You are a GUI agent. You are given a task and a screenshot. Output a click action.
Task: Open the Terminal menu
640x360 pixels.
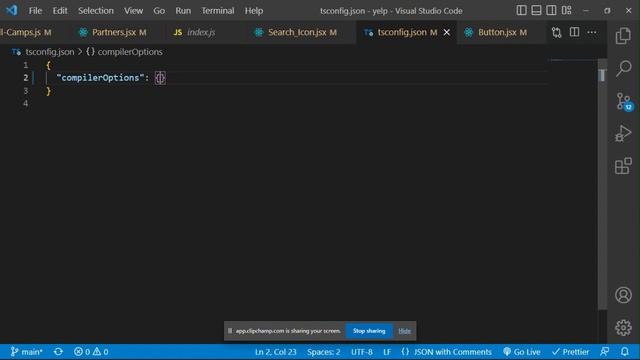coord(218,11)
